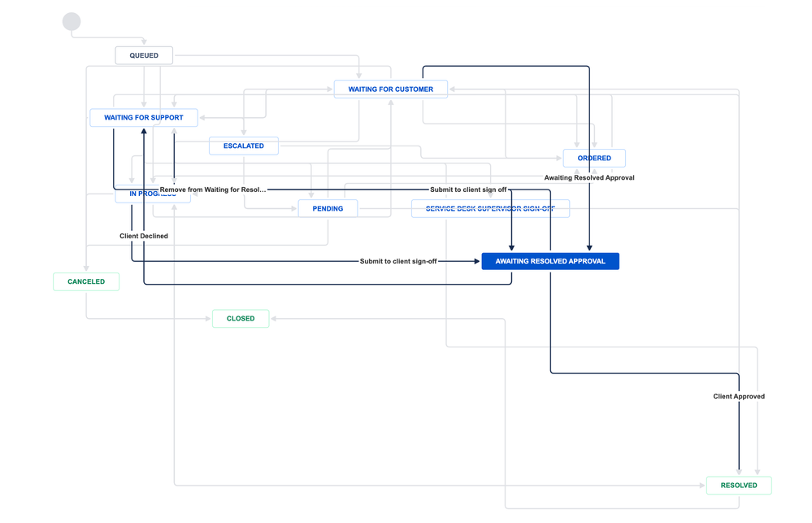Select Remove from Waiting for Resol... transition

tap(213, 190)
